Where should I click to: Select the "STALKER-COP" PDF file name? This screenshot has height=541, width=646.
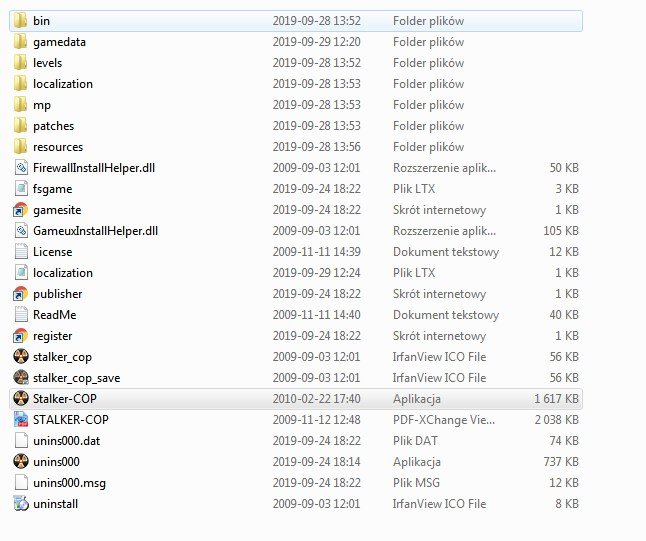click(70, 419)
